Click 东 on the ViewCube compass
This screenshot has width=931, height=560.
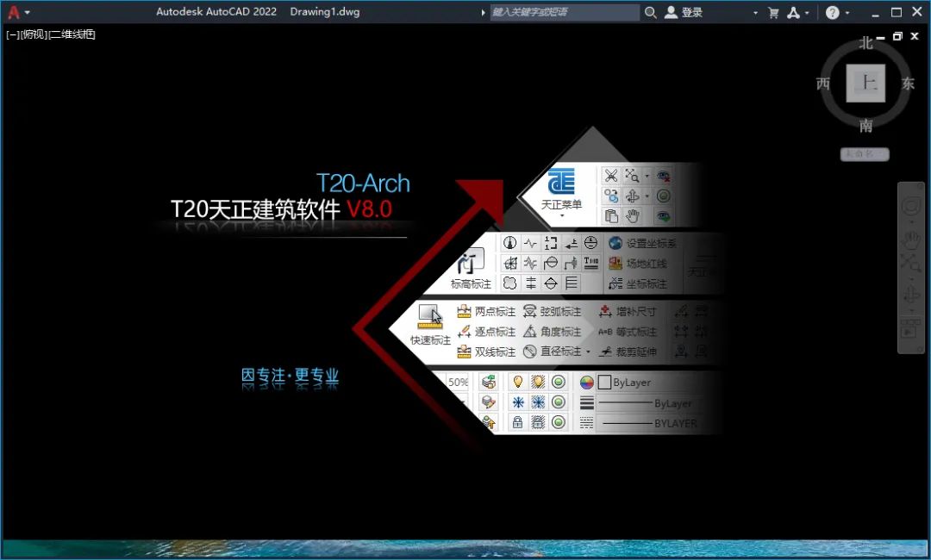point(908,84)
